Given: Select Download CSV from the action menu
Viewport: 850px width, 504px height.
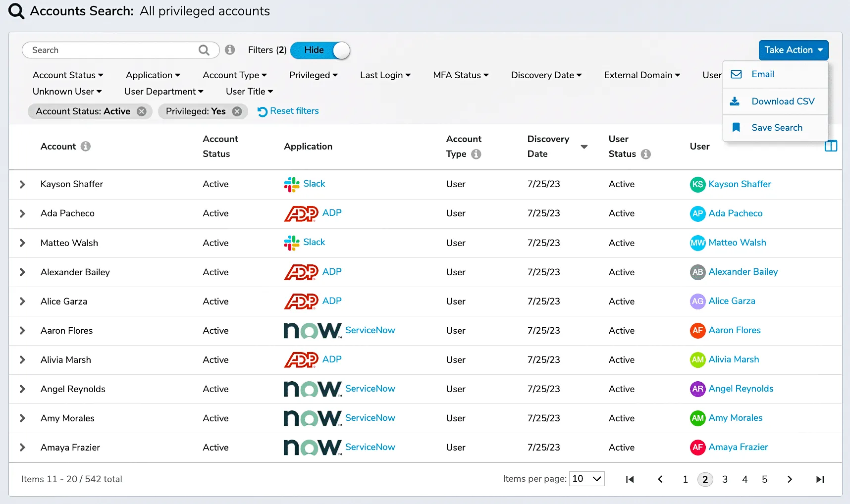Looking at the screenshot, I should coord(783,101).
